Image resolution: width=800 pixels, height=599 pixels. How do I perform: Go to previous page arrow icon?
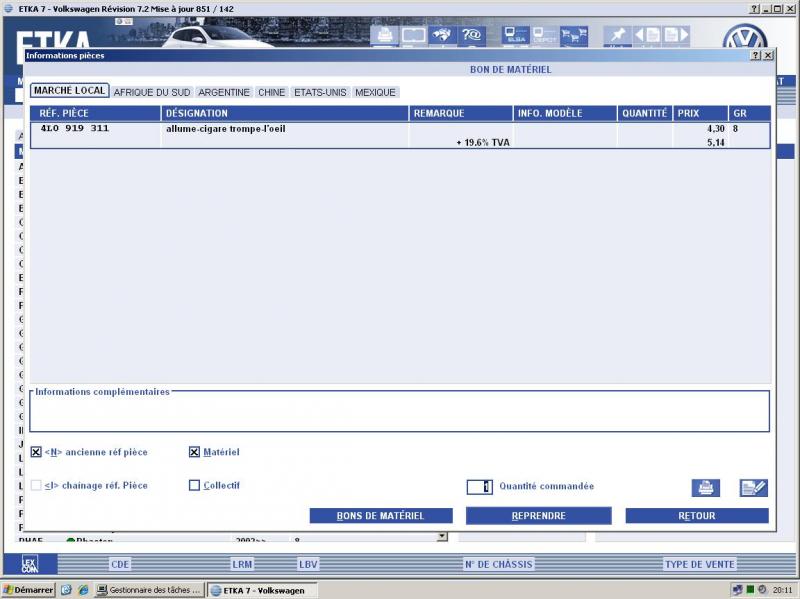point(646,35)
